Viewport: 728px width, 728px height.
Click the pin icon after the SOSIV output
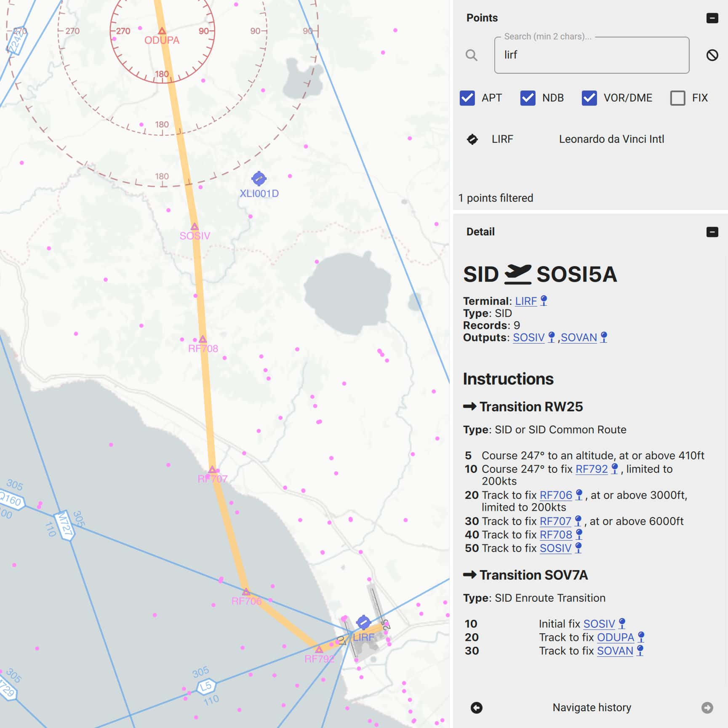(x=552, y=337)
